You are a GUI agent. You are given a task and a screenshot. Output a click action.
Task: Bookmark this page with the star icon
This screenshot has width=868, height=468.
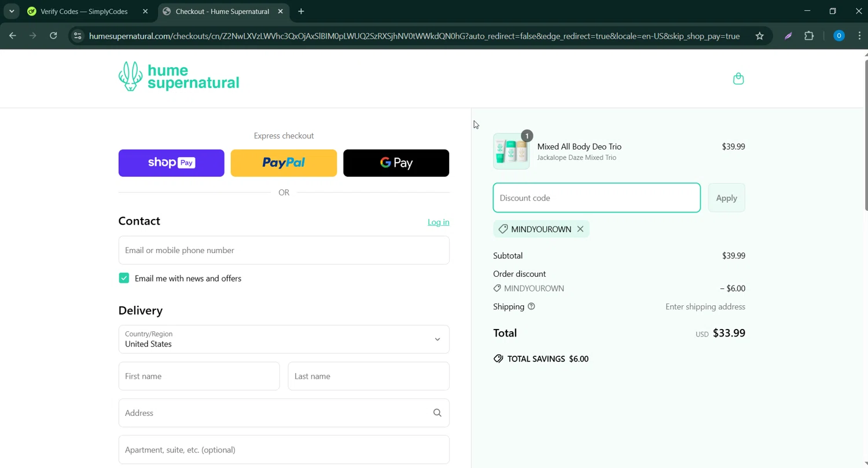tap(759, 36)
